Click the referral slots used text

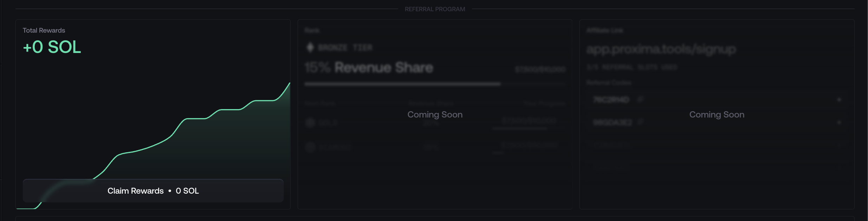click(x=631, y=67)
